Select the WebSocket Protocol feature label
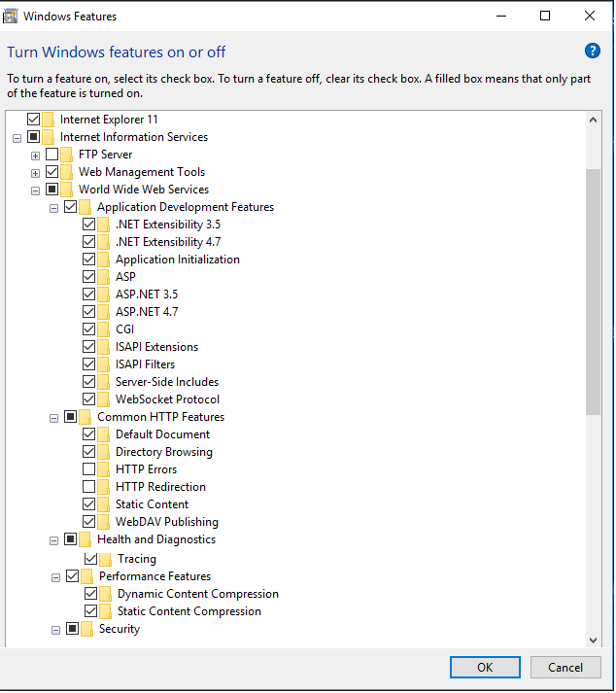616x693 pixels. [x=167, y=399]
